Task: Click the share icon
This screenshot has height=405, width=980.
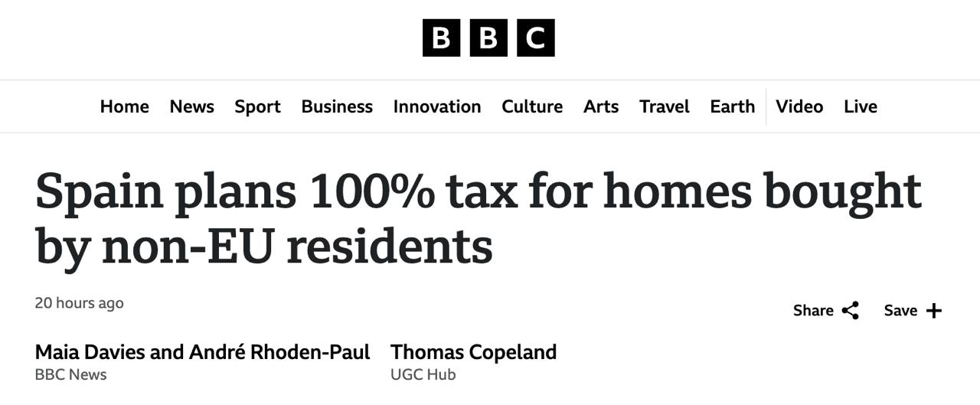Action: click(850, 310)
